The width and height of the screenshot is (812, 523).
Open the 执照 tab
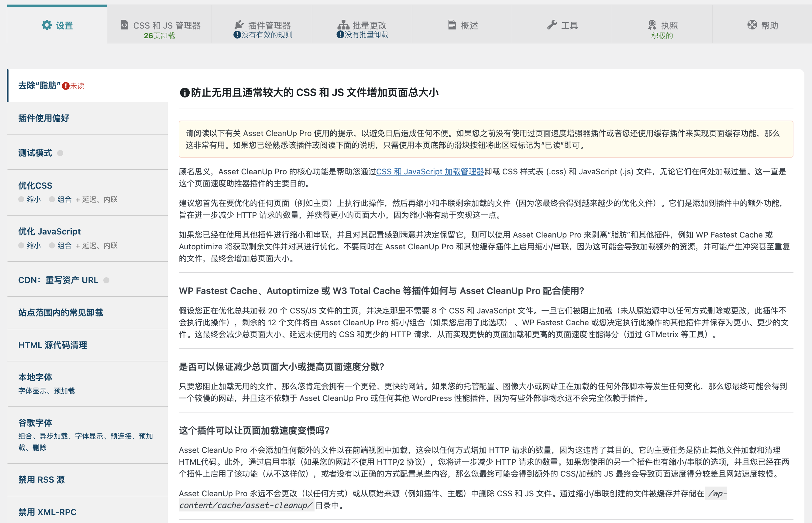662,25
